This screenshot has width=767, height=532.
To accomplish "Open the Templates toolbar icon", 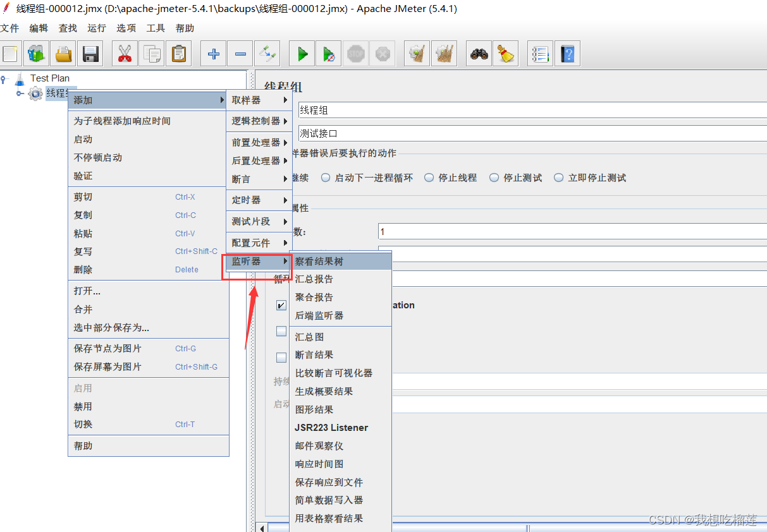I will [x=37, y=54].
